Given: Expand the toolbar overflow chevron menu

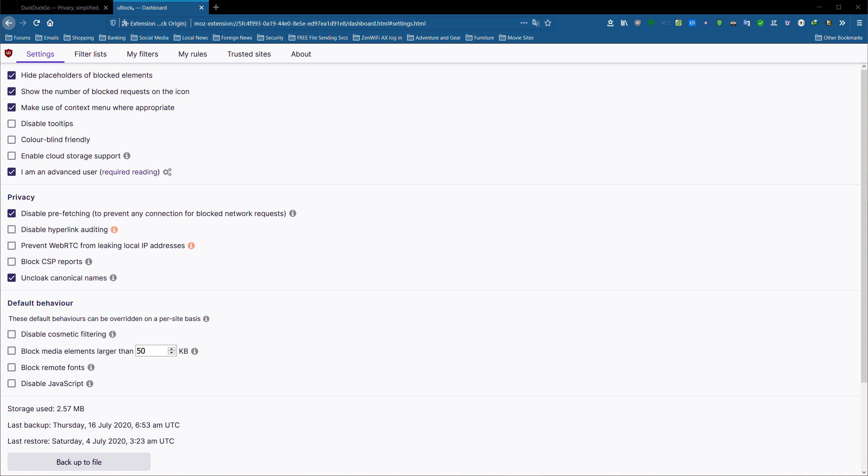Looking at the screenshot, I should coord(842,23).
